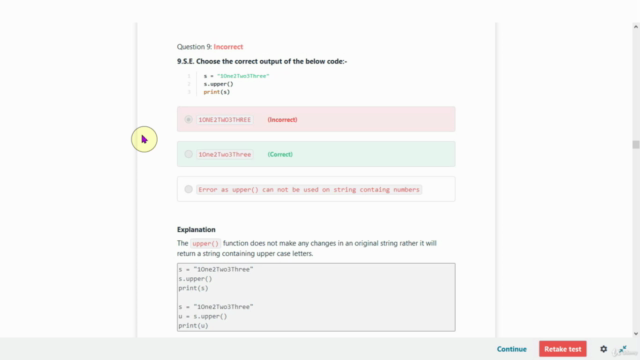Click the 1ONE2TWO3THREE answer text

[x=224, y=120]
